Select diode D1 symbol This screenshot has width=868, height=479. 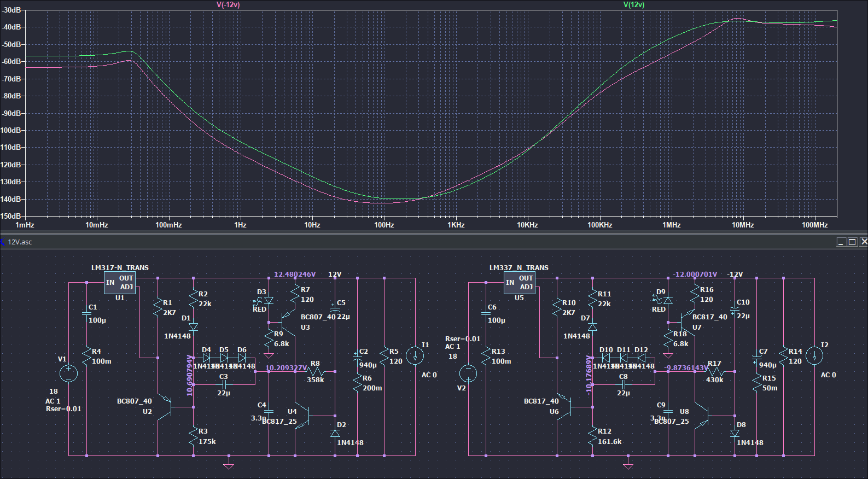coord(193,326)
